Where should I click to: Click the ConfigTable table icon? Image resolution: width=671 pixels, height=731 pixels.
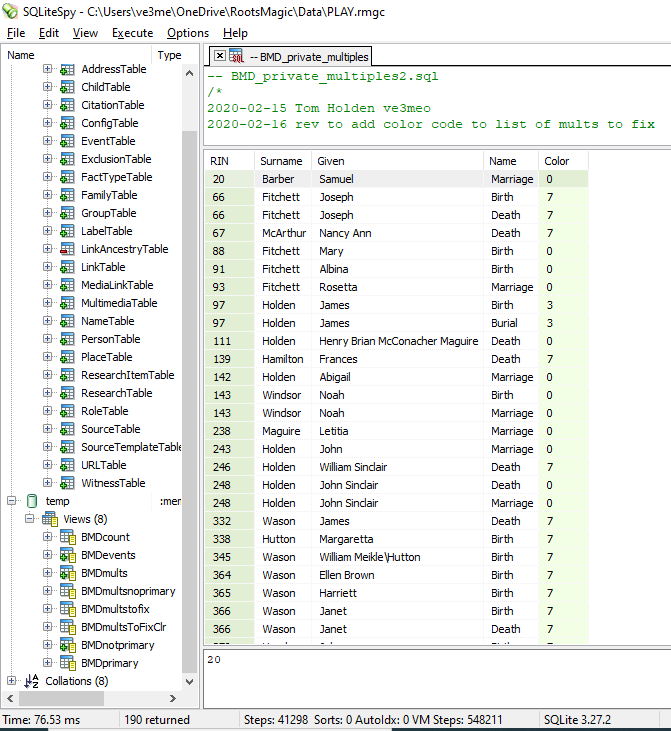(x=67, y=123)
